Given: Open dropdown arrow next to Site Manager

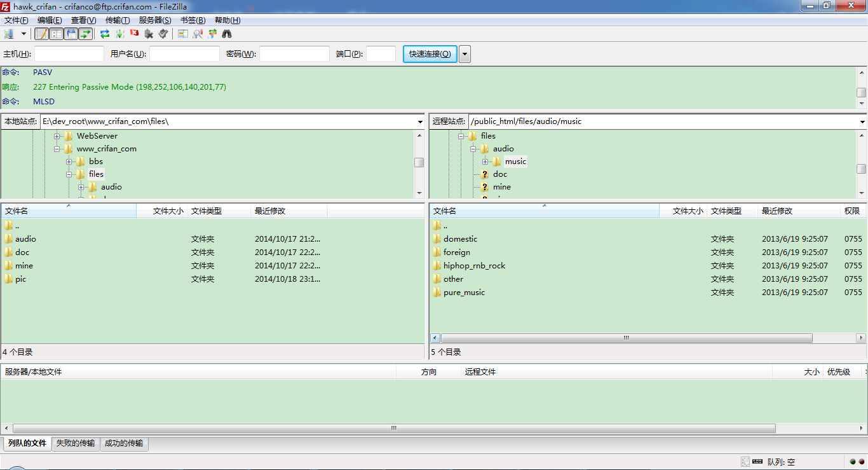Looking at the screenshot, I should (24, 34).
